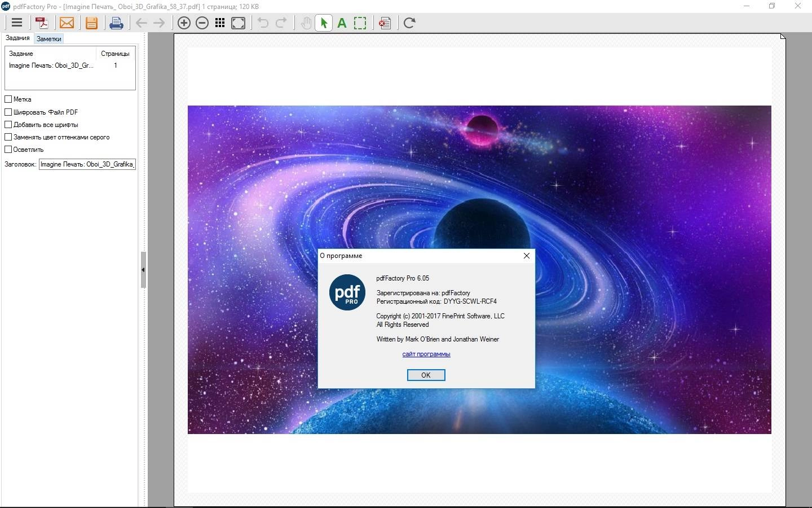Click the Страницы column header

116,54
